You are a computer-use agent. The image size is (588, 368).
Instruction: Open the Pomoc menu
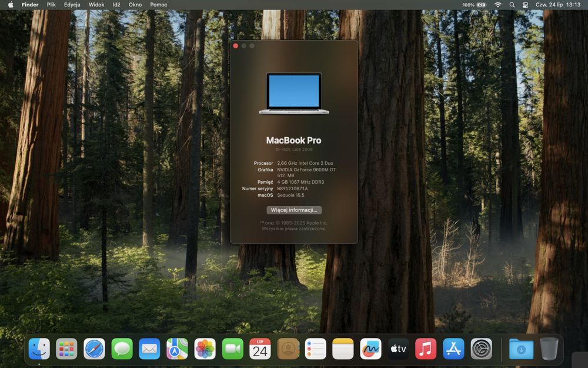click(x=159, y=5)
